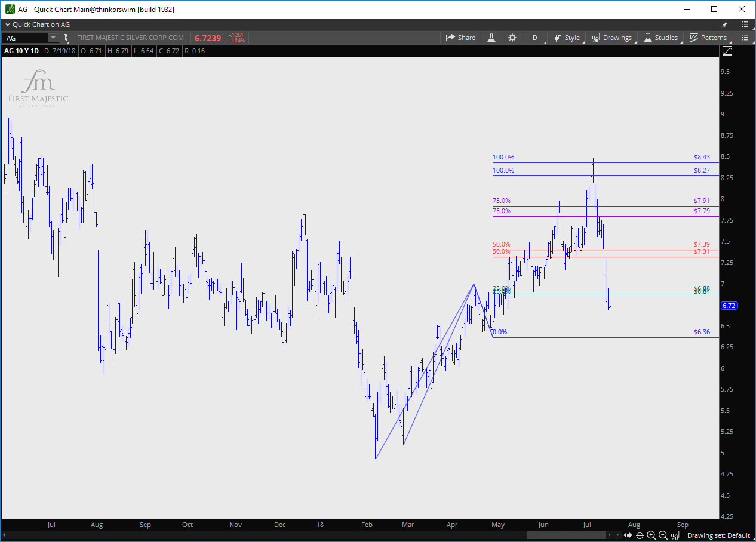756x542 pixels.
Task: Click the $8.27 Fibonacci level label
Action: point(702,170)
